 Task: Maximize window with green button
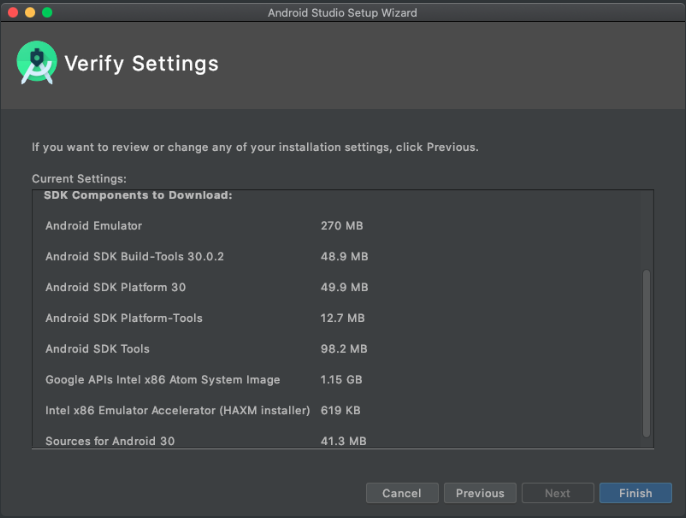(47, 12)
